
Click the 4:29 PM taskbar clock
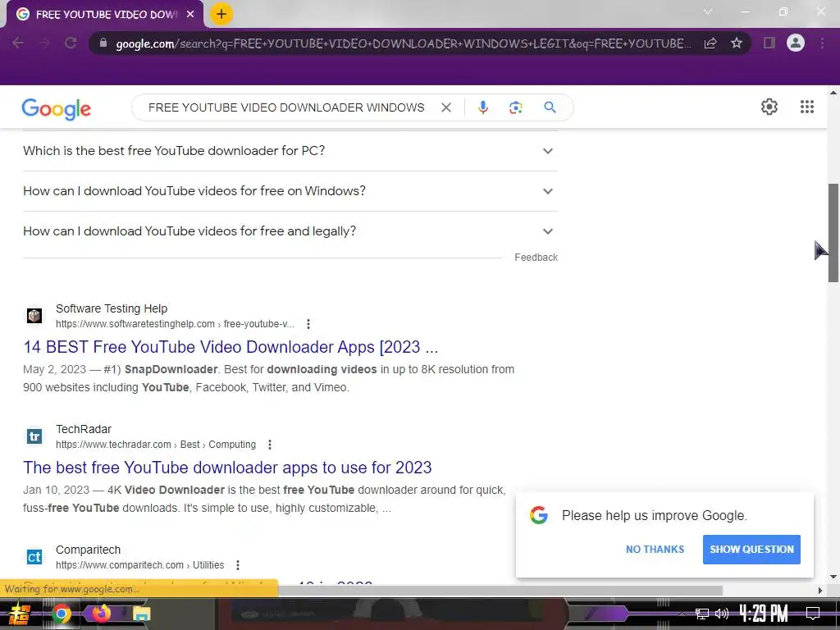(764, 614)
